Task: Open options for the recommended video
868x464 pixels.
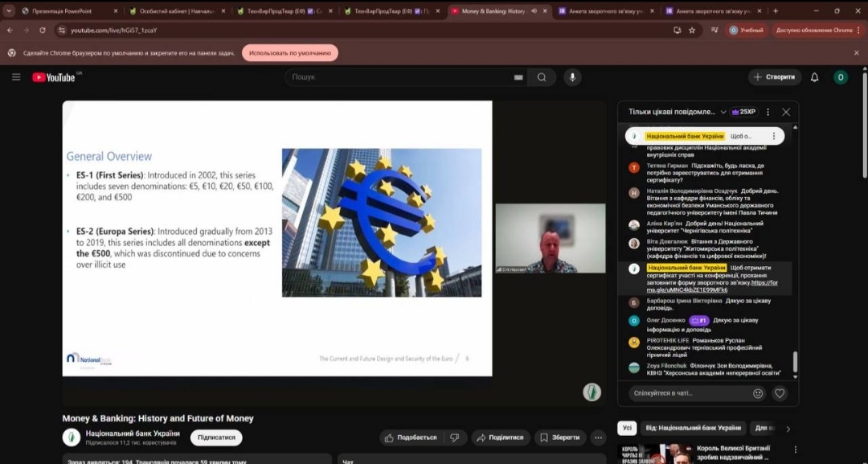Action: [x=795, y=450]
